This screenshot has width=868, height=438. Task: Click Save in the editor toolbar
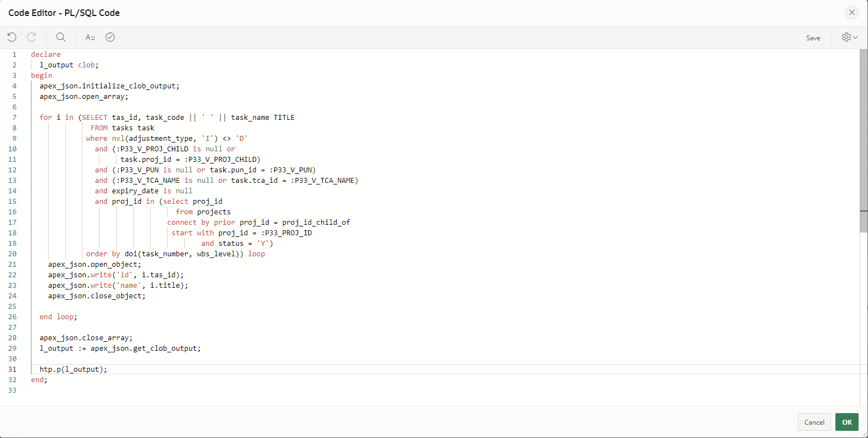point(813,38)
